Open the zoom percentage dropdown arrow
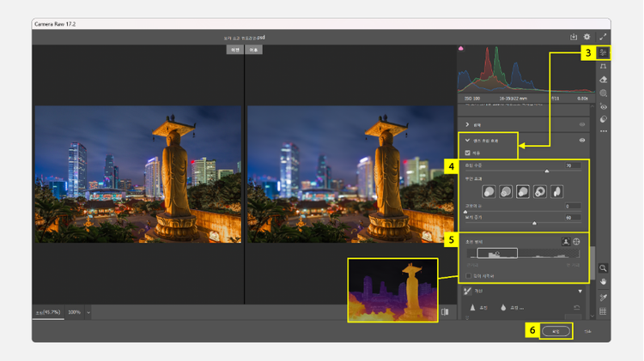 tap(88, 312)
